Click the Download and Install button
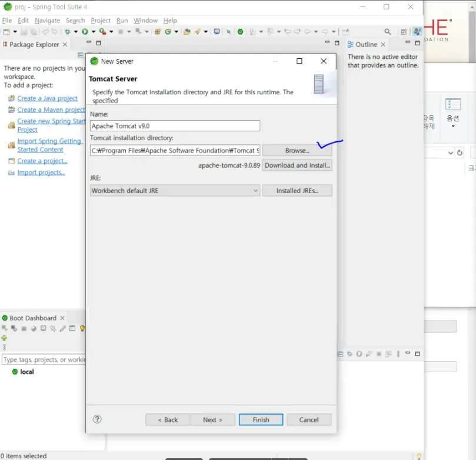Image resolution: width=476 pixels, height=460 pixels. tap(297, 166)
